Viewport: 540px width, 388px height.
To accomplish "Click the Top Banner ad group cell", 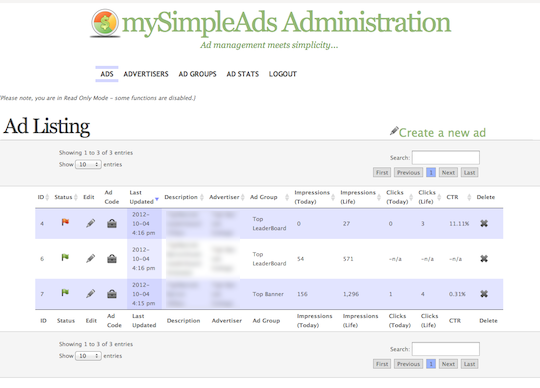I will tap(268, 294).
